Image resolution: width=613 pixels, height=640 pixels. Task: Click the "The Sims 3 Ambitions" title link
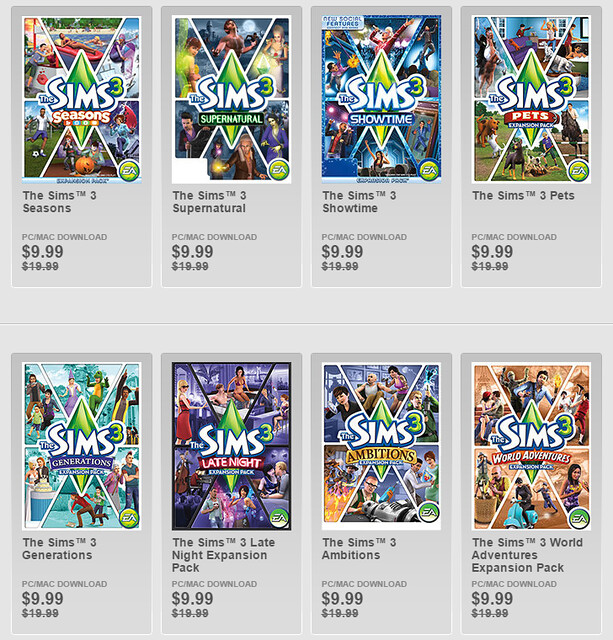pyautogui.click(x=359, y=549)
